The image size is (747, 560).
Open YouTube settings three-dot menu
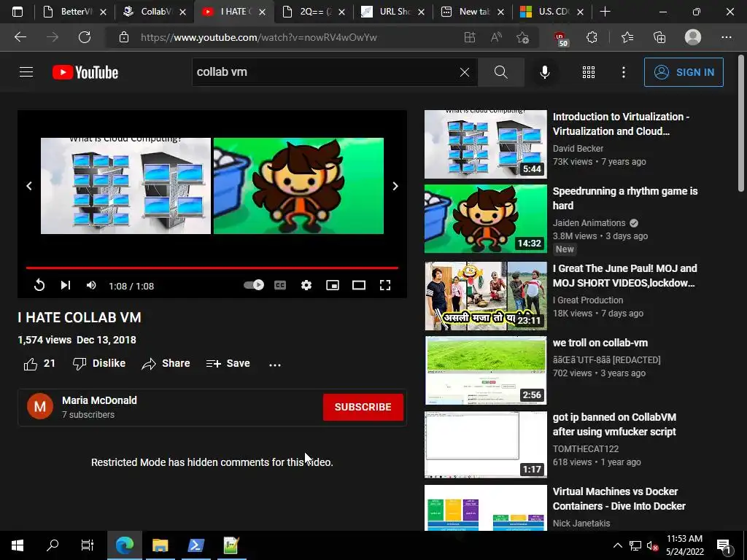[x=623, y=72]
